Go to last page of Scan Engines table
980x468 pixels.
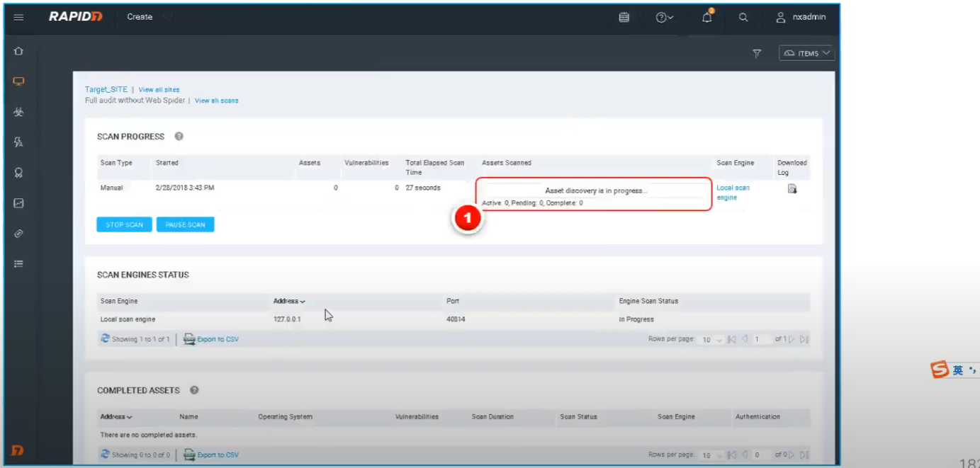804,340
